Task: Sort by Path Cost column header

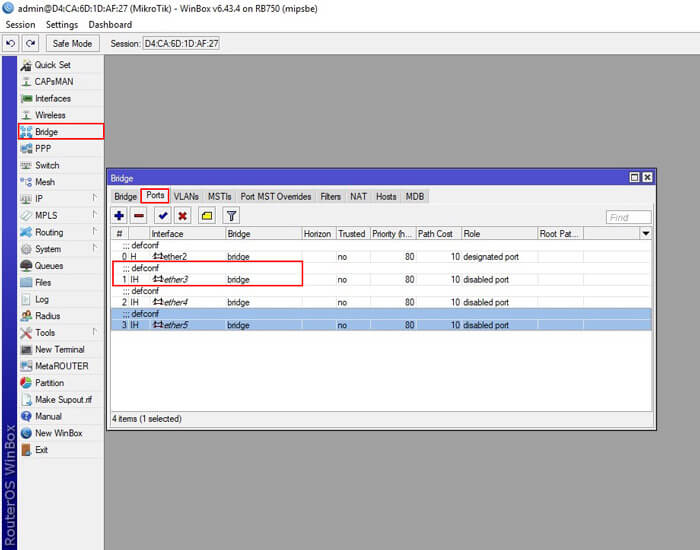Action: click(x=438, y=233)
